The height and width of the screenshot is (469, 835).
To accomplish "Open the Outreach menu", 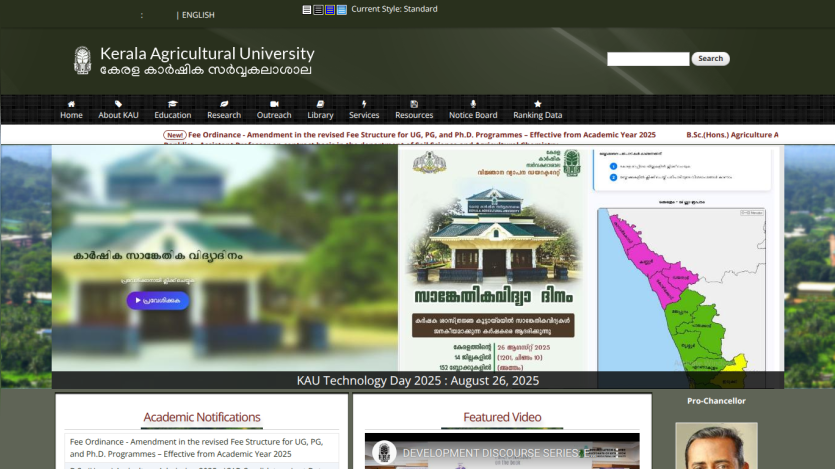I will coord(274,115).
